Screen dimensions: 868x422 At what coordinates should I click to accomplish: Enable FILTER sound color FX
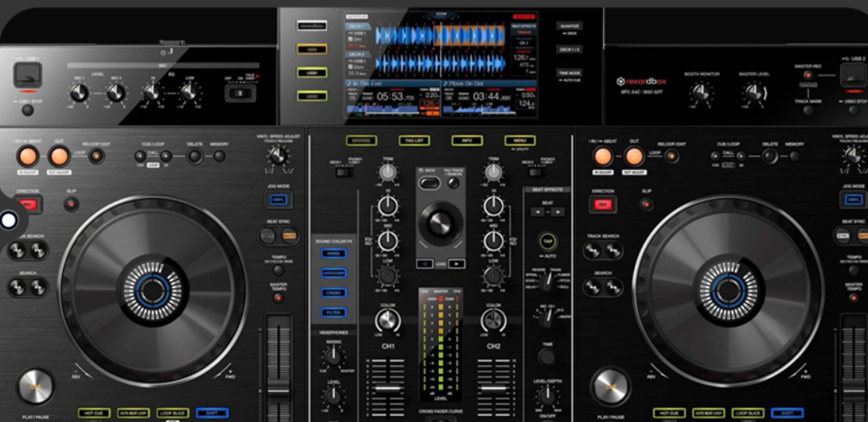coord(333,312)
